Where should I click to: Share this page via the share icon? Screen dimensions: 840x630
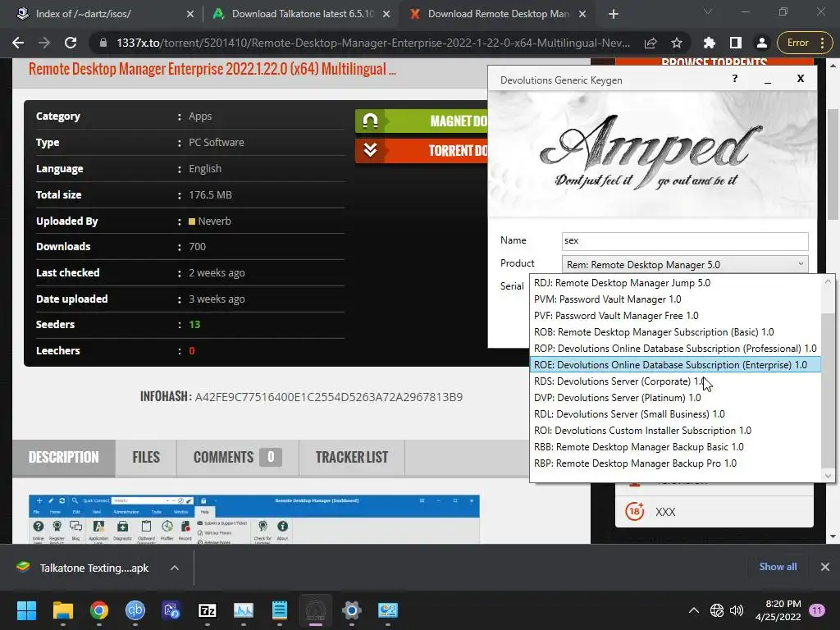[651, 43]
